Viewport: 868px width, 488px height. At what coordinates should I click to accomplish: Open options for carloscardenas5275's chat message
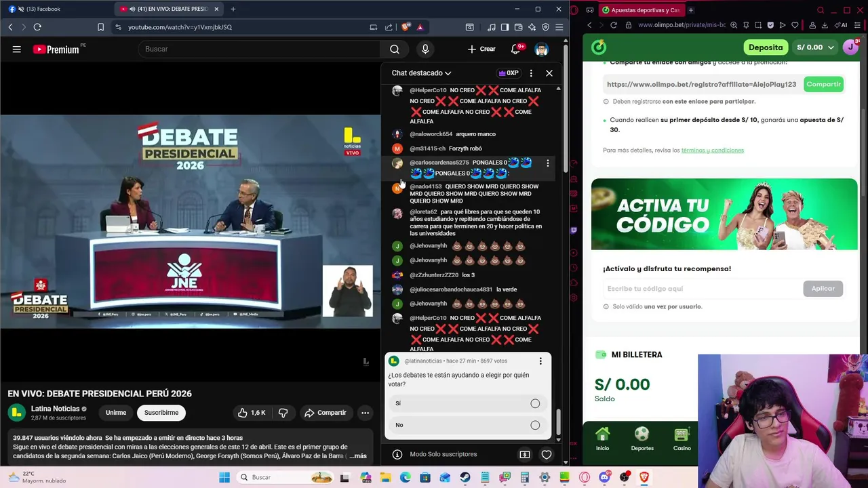point(548,163)
